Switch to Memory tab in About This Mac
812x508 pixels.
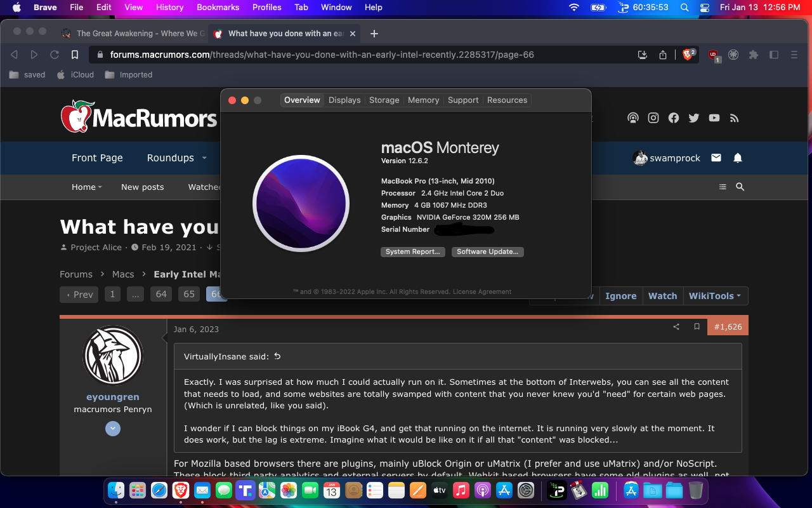tap(424, 100)
